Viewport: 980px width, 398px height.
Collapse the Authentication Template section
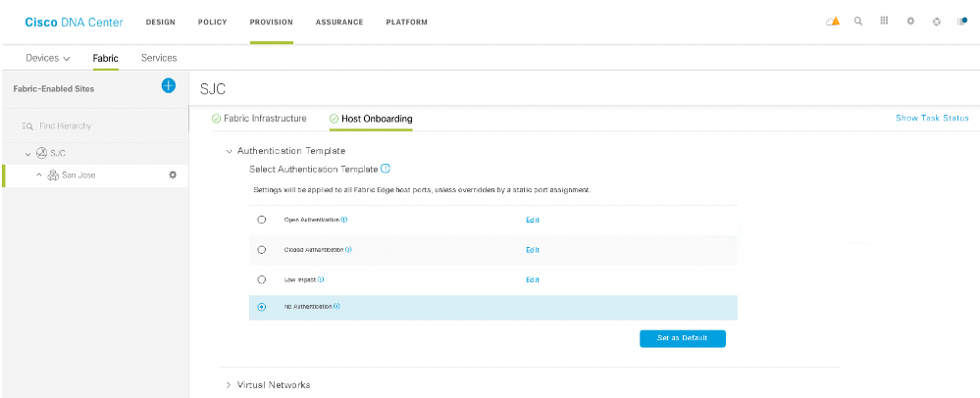229,151
